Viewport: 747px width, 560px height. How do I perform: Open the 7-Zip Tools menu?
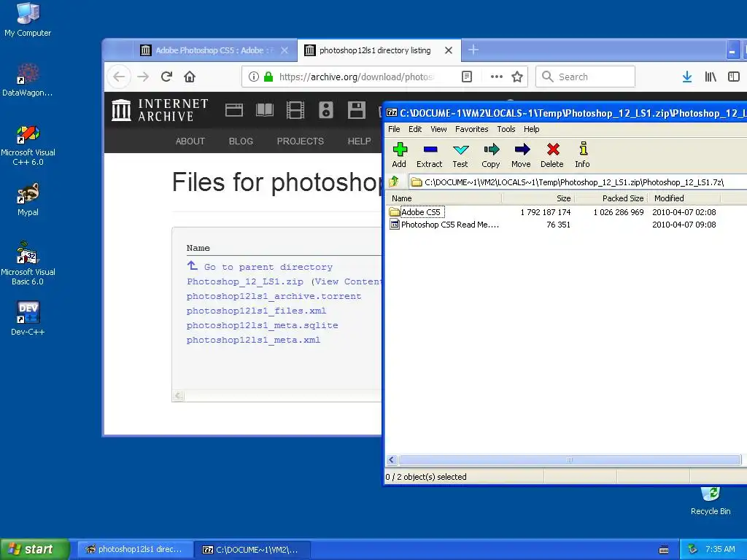click(506, 129)
